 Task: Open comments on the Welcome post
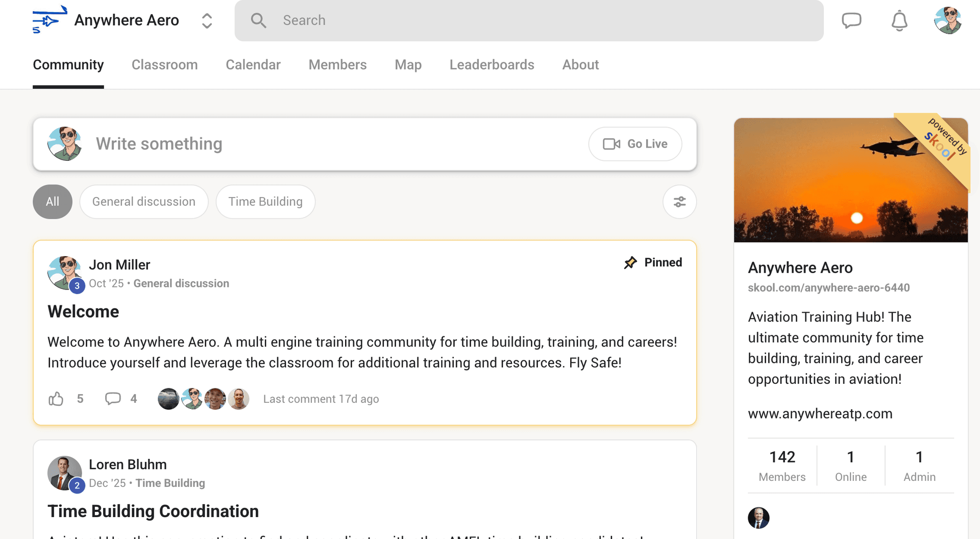point(113,399)
